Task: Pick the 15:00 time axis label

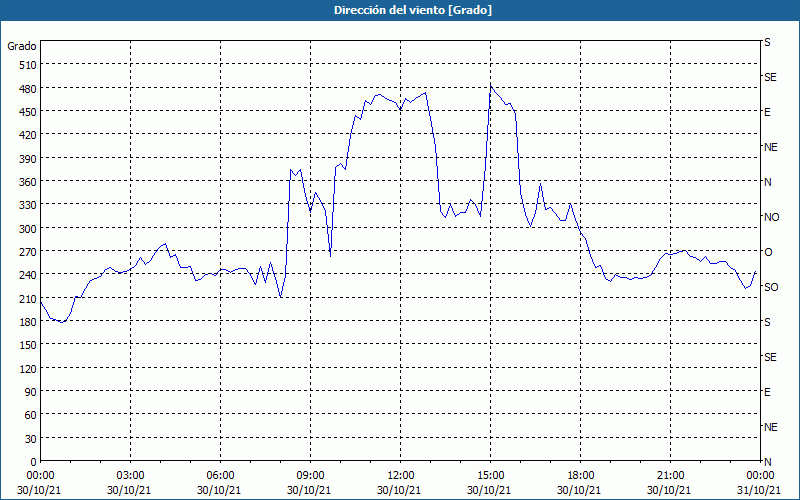Action: 491,476
